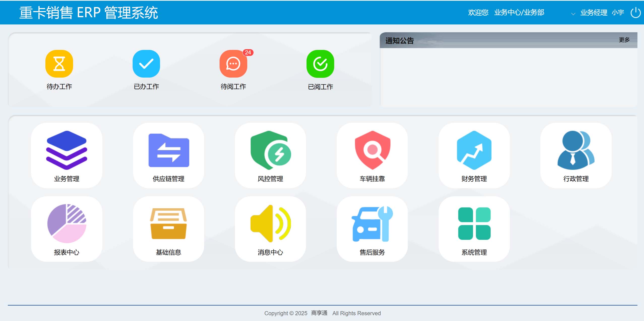Open the 业务管理 layers module

[67, 150]
